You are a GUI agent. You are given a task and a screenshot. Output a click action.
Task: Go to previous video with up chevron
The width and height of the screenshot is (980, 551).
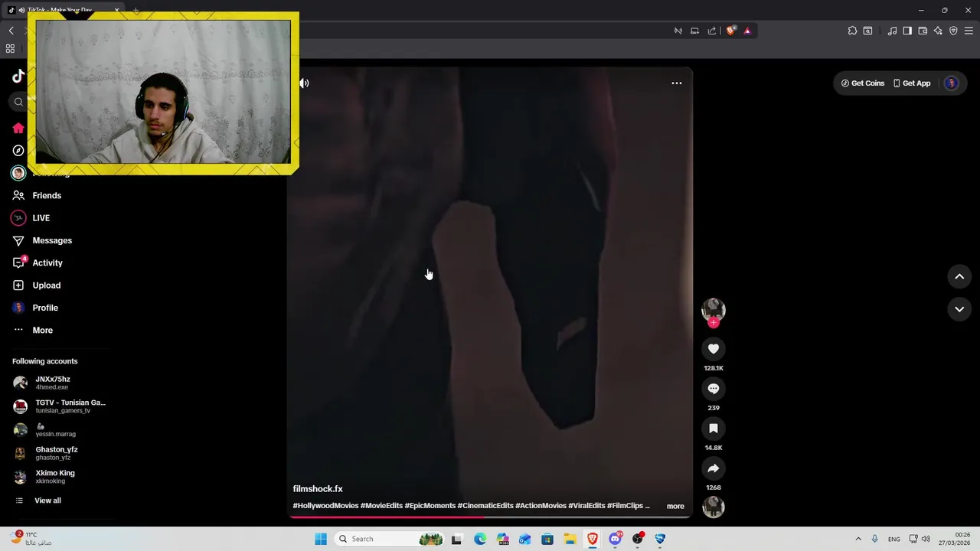pos(959,276)
